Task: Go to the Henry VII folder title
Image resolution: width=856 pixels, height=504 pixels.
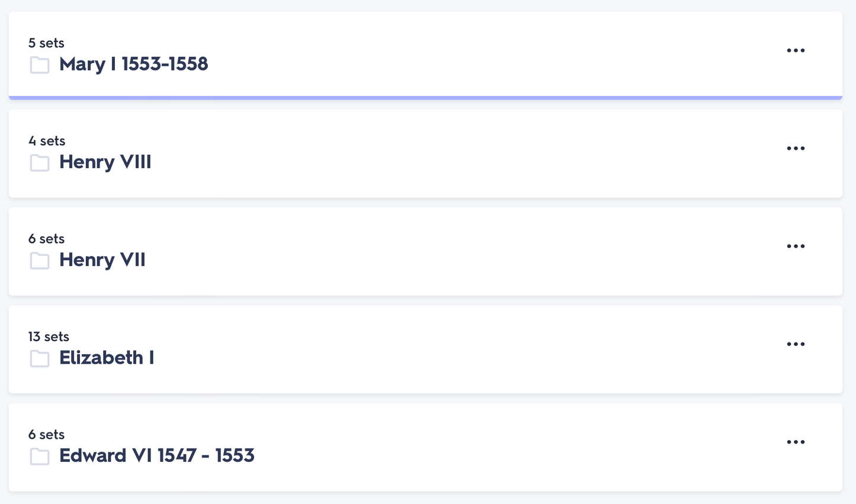Action: click(102, 259)
